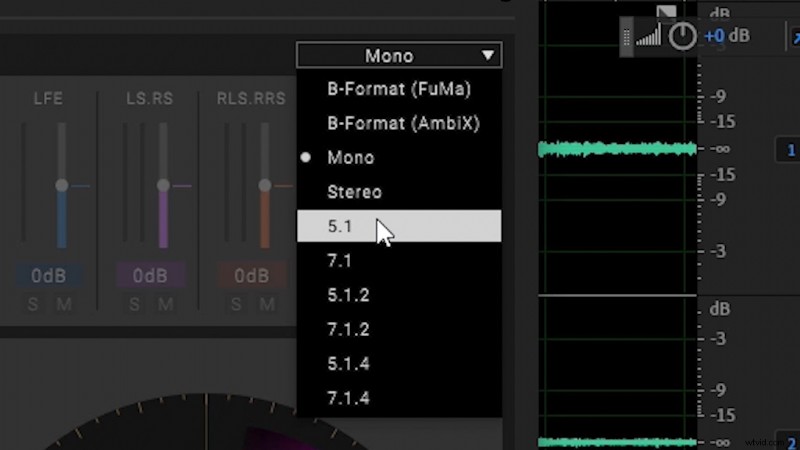Adjust the LFE channel fader
800x450 pixels.
coord(62,185)
